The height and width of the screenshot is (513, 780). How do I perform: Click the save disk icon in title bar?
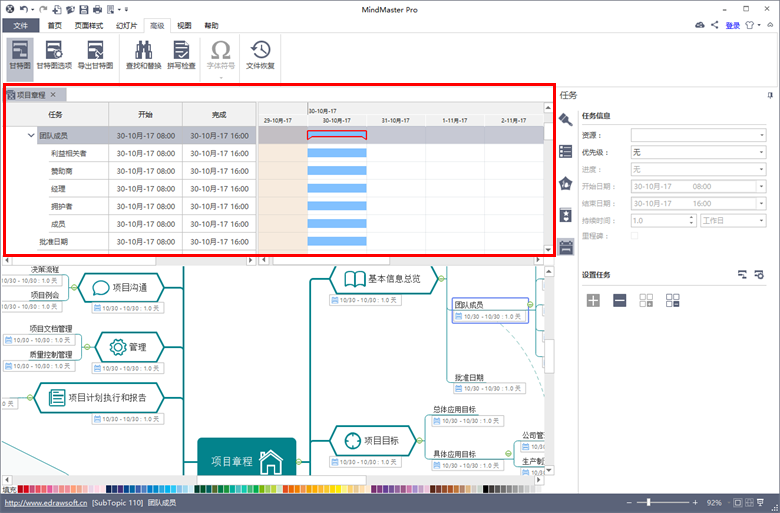tap(84, 9)
